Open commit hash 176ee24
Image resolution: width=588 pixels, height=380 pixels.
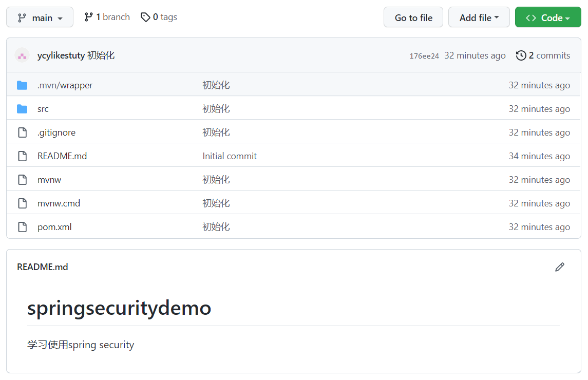pos(424,56)
